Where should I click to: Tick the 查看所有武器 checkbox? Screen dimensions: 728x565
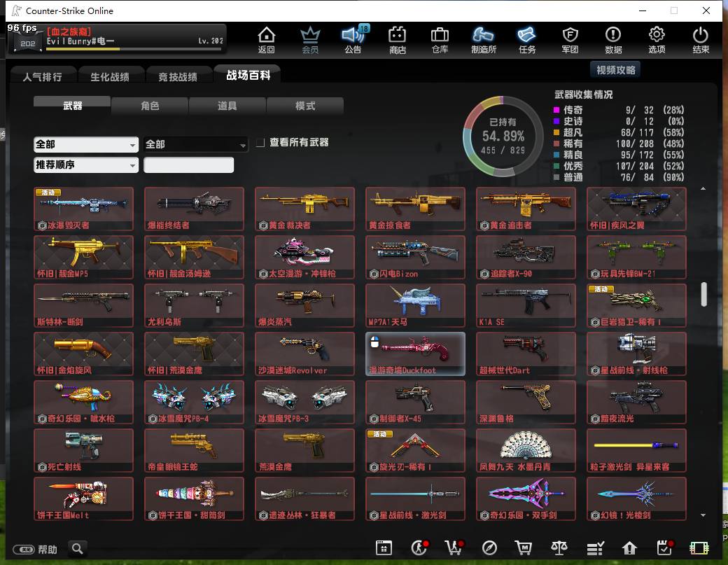[x=260, y=143]
